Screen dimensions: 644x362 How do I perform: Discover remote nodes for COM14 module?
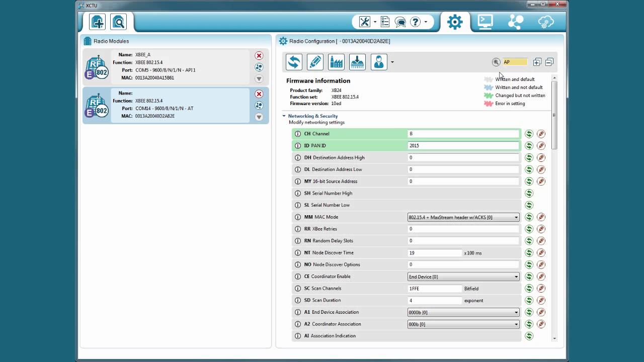259,106
